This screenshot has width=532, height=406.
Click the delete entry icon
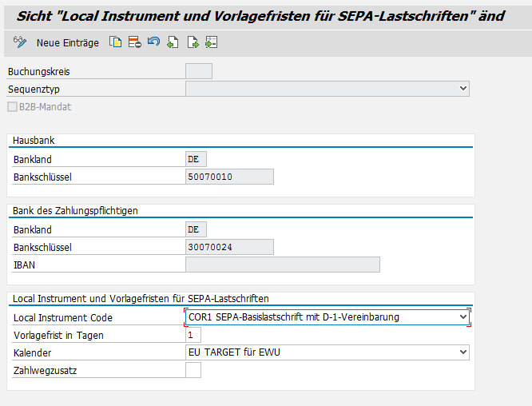[x=134, y=42]
